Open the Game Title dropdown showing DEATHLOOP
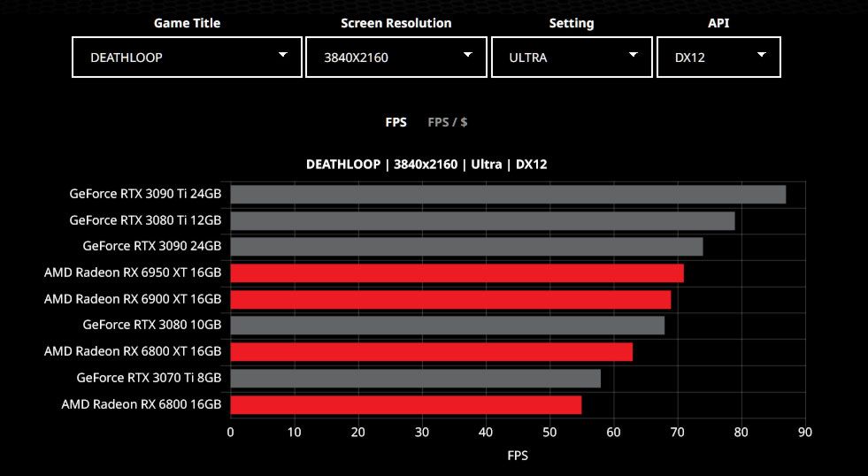868x476 pixels. click(187, 57)
